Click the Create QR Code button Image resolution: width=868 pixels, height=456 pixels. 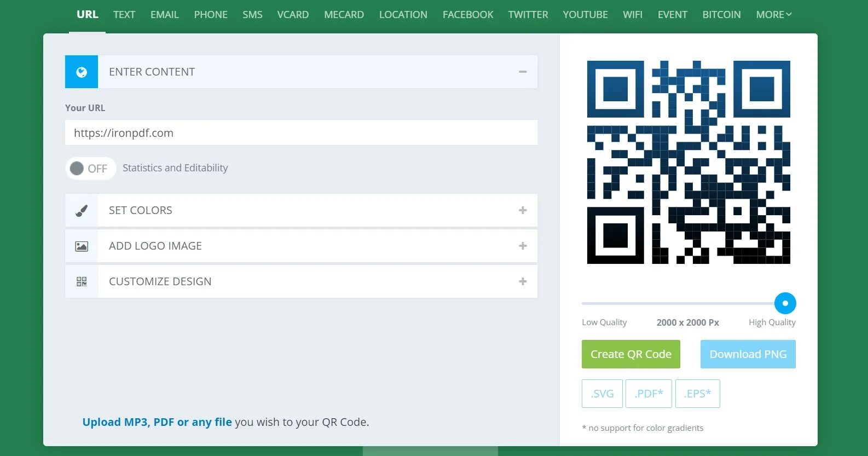click(x=631, y=354)
